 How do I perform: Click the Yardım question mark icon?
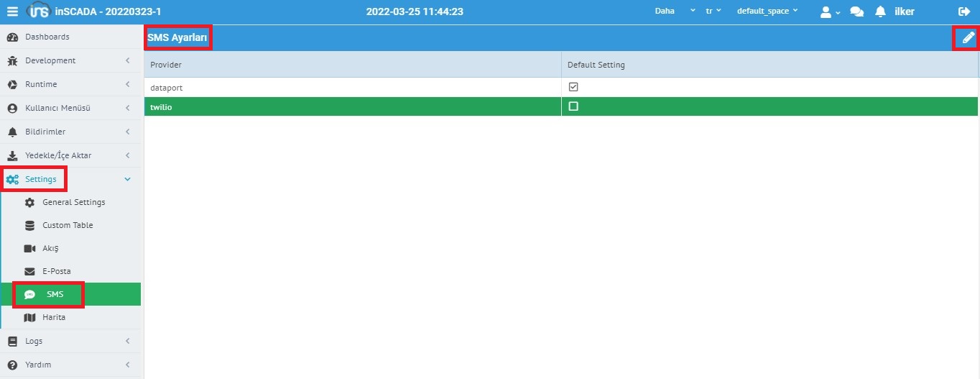[12, 365]
